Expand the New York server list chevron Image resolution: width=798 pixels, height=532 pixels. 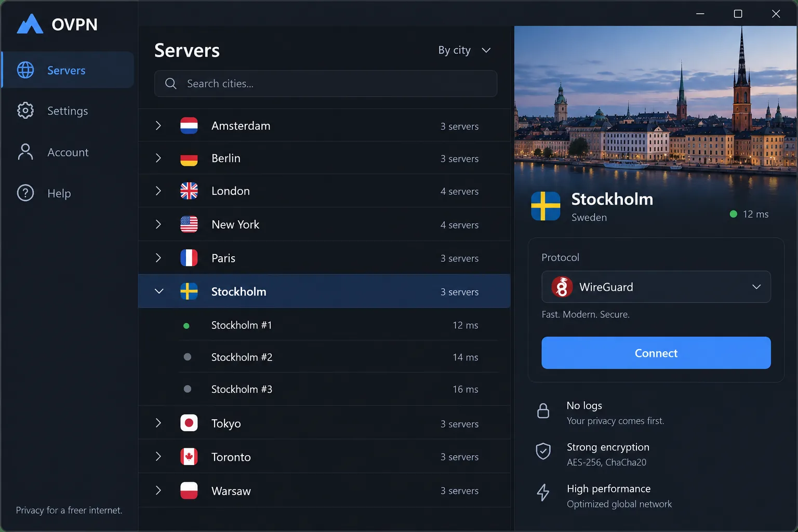(158, 224)
